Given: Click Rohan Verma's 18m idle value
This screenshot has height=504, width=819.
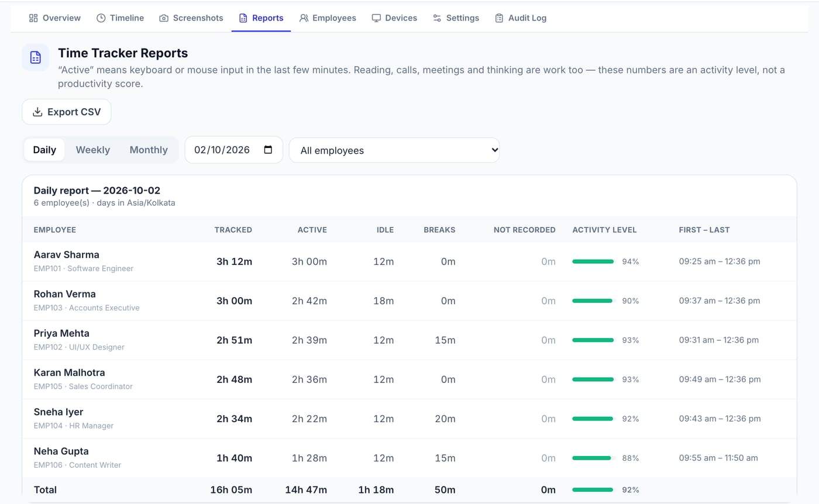Looking at the screenshot, I should point(384,301).
